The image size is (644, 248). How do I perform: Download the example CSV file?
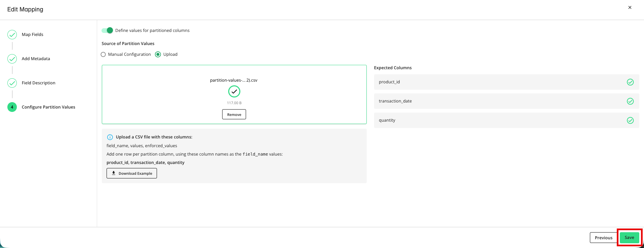point(132,173)
